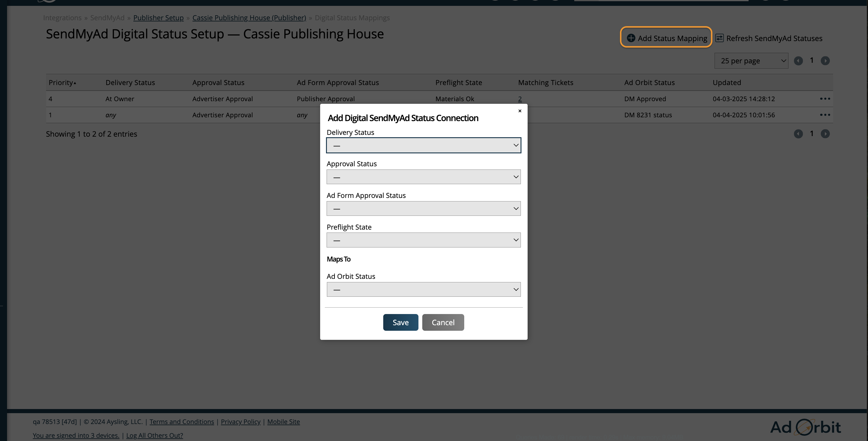Click the Add Status Mapping plus icon

[631, 38]
